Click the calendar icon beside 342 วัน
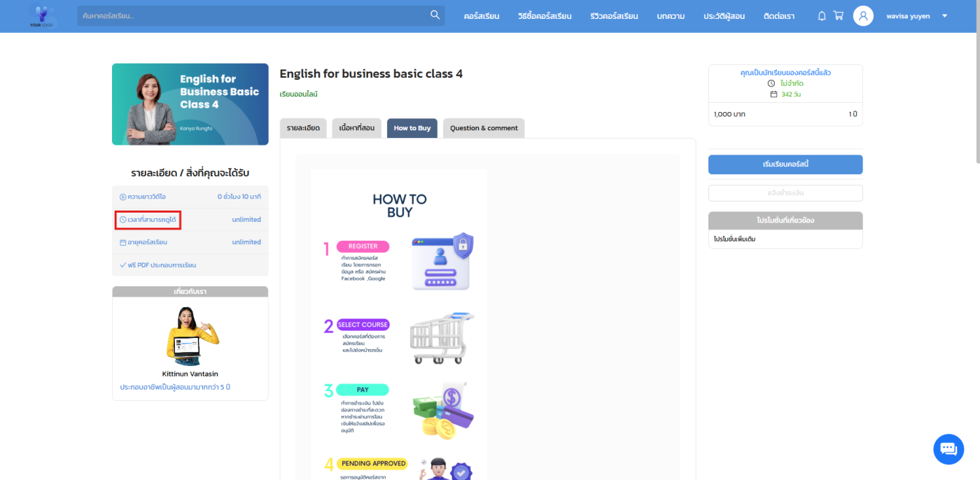 click(773, 94)
